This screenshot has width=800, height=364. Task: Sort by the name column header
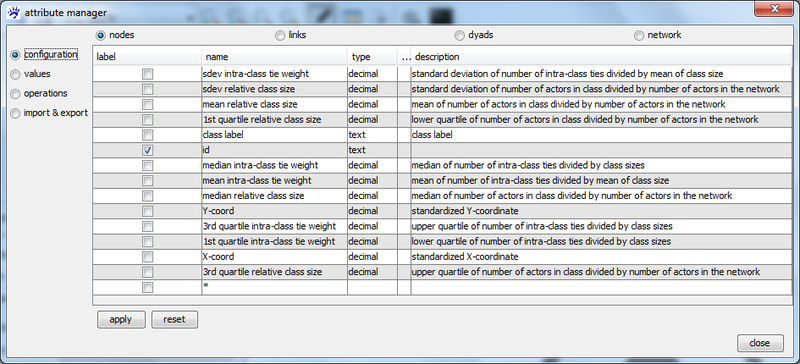click(274, 57)
